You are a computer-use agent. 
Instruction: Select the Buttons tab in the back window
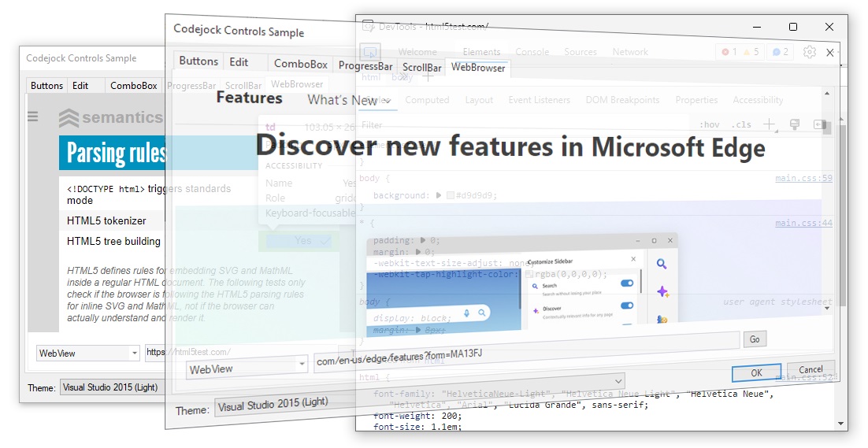(46, 85)
